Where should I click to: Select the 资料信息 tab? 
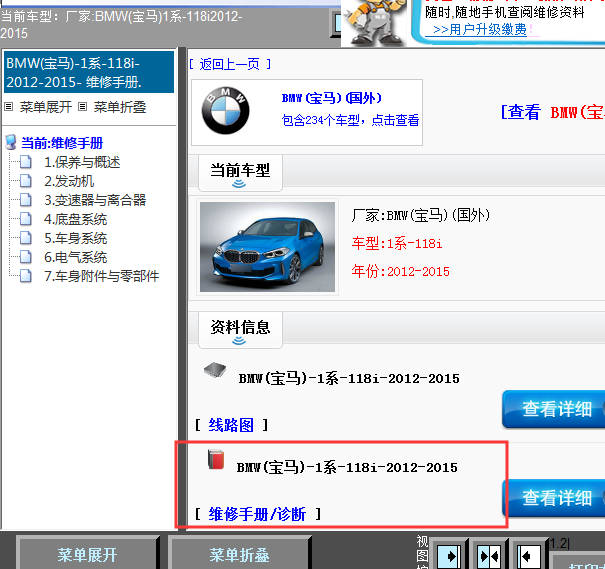pyautogui.click(x=240, y=330)
